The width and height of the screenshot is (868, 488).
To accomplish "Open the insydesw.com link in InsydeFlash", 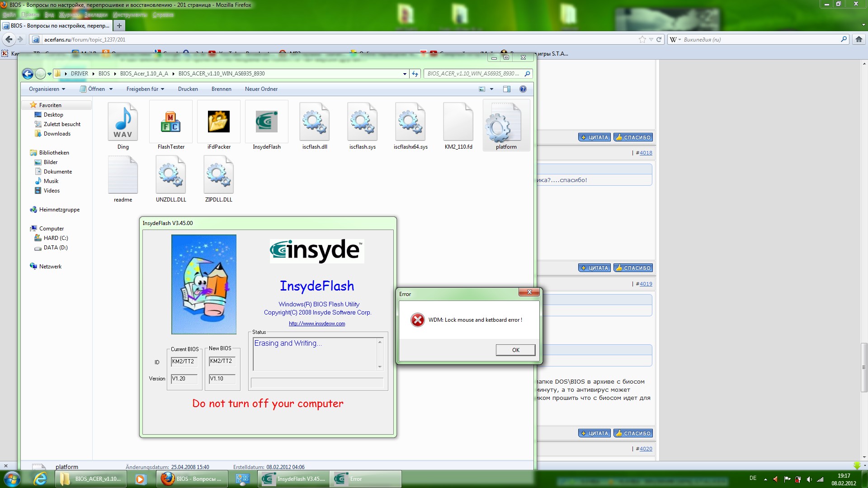I will 317,324.
